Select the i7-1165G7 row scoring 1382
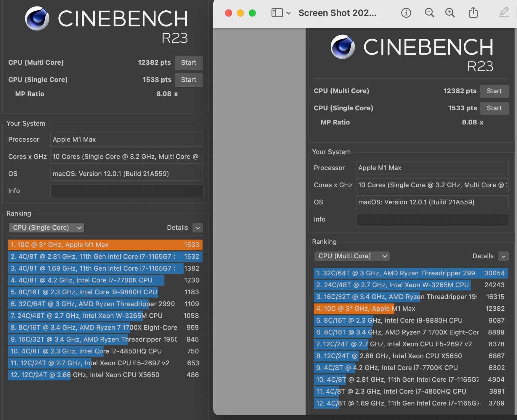 coord(105,269)
